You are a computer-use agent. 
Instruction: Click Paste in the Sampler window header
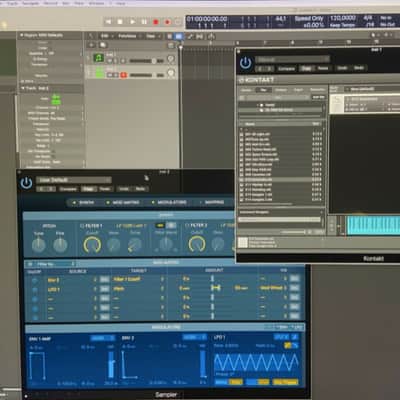[x=105, y=189]
